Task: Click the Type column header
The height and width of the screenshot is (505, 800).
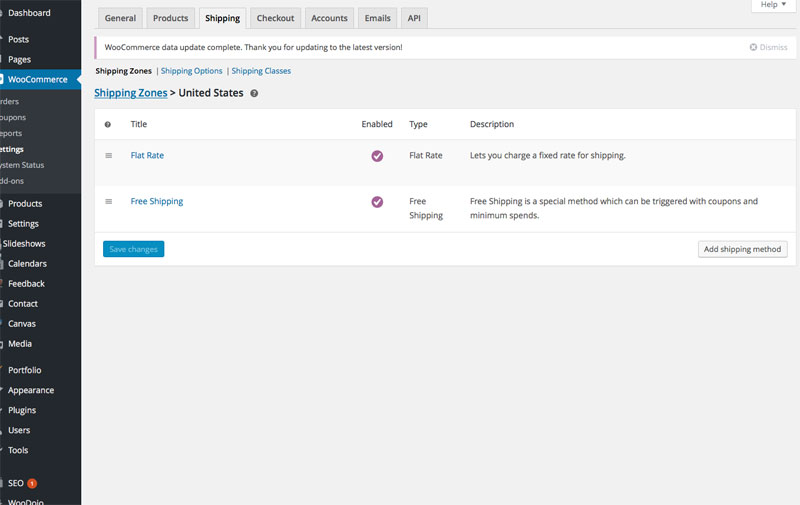Action: tap(418, 124)
